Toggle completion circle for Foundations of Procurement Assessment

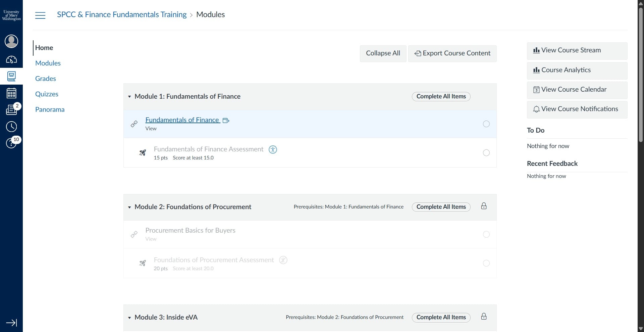(486, 263)
